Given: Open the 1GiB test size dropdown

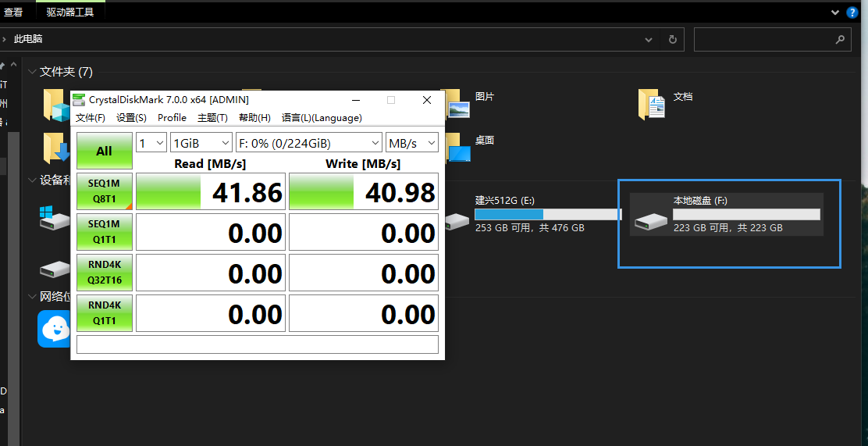Looking at the screenshot, I should coord(201,143).
